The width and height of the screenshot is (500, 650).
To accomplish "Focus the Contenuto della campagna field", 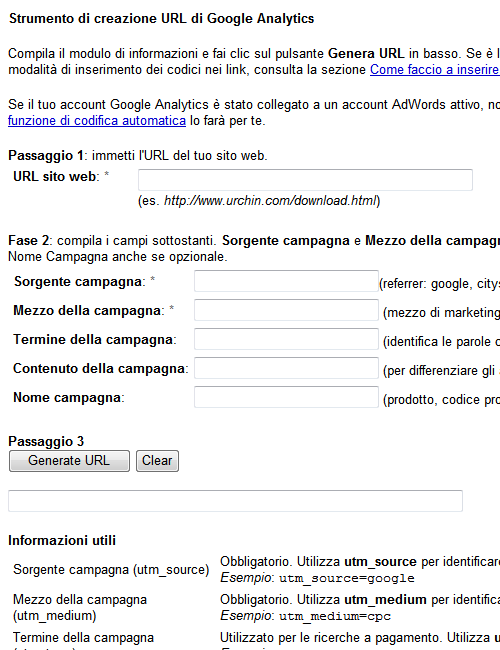I will (286, 368).
